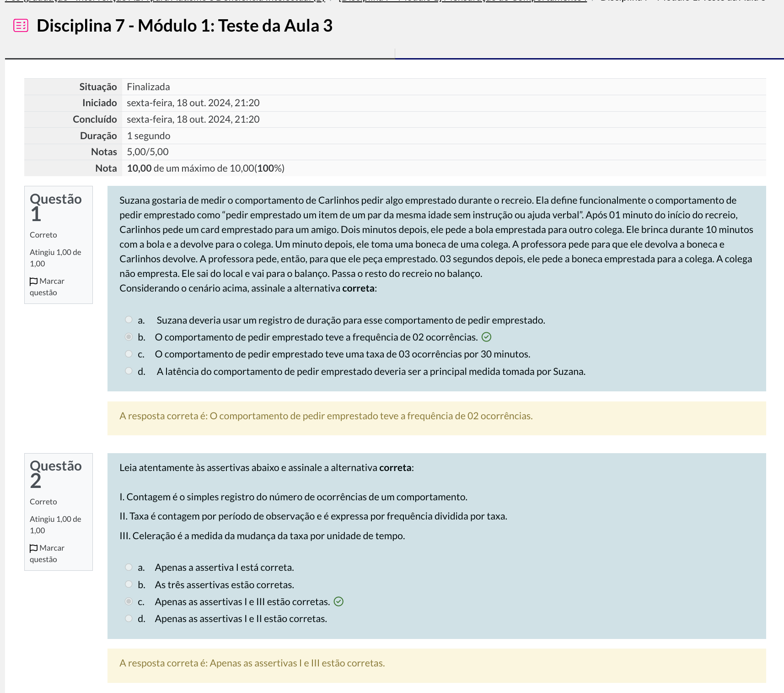784x693 pixels.
Task: Click the 'Situação' row label
Action: (x=98, y=87)
